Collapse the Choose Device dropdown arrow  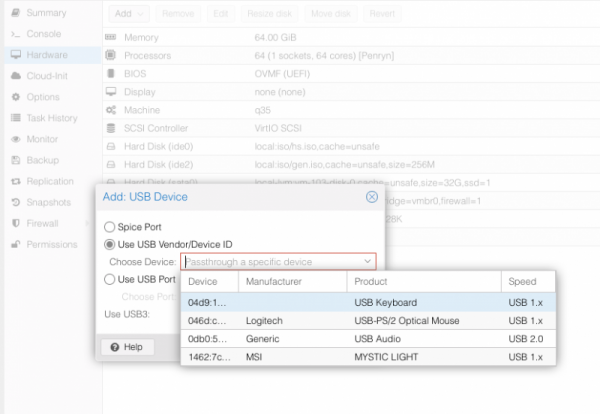368,262
